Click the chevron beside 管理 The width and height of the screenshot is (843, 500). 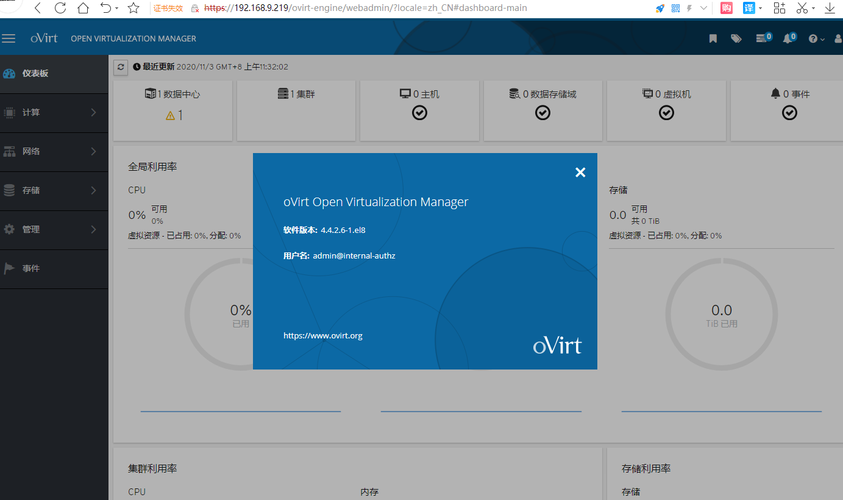coord(94,230)
